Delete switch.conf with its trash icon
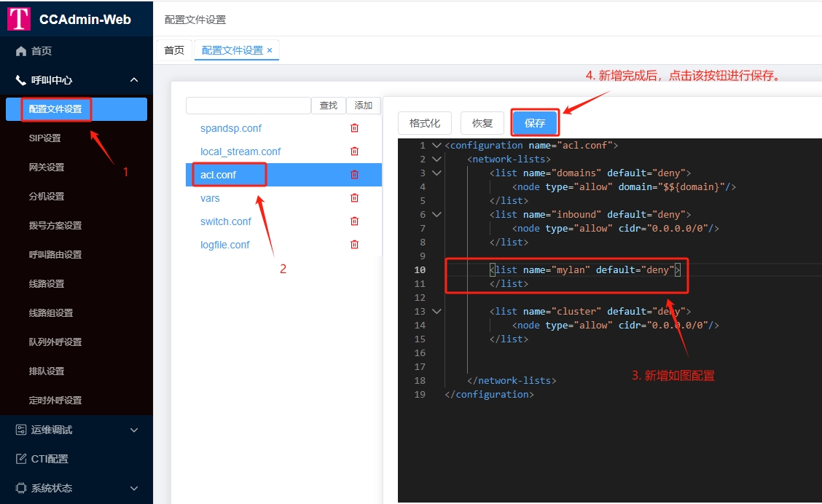This screenshot has height=504, width=822. [x=355, y=221]
